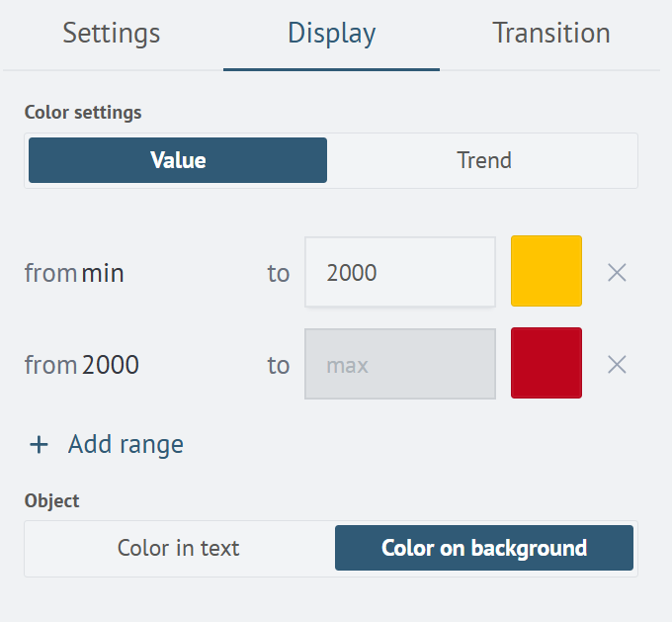Select Color on background option
The image size is (672, 622).
point(484,548)
